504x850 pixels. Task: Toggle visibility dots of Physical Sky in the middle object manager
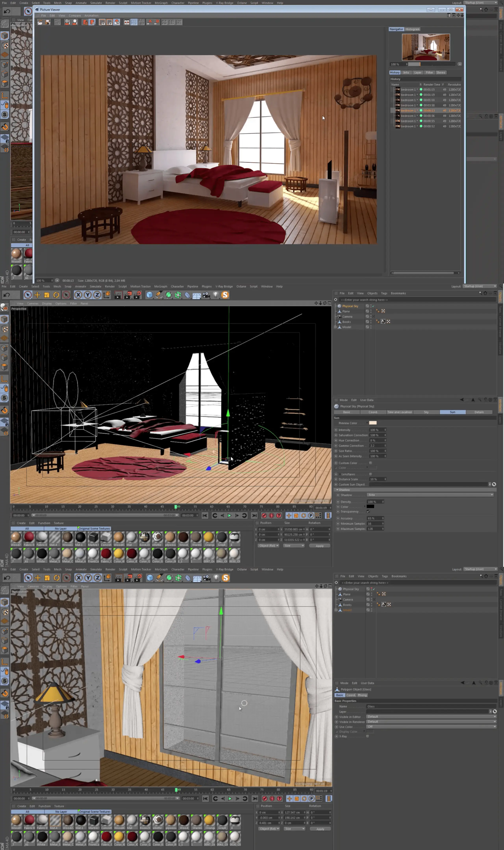[x=371, y=306]
